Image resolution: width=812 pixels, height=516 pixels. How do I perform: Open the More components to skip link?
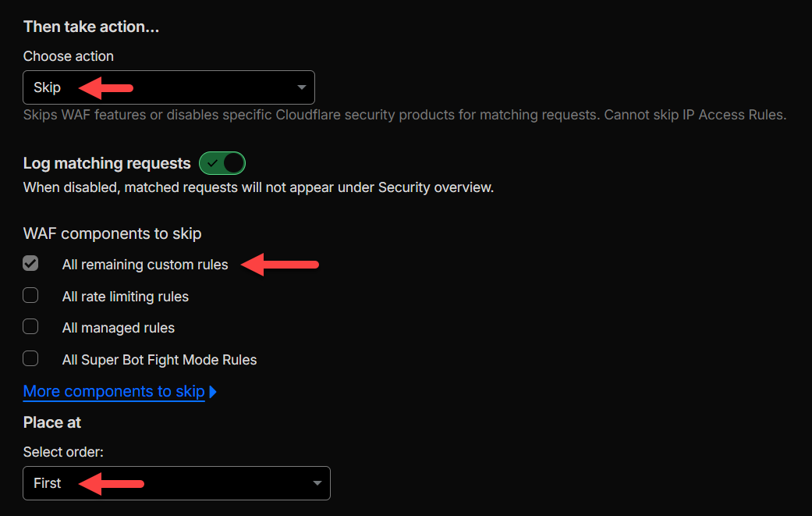point(114,392)
